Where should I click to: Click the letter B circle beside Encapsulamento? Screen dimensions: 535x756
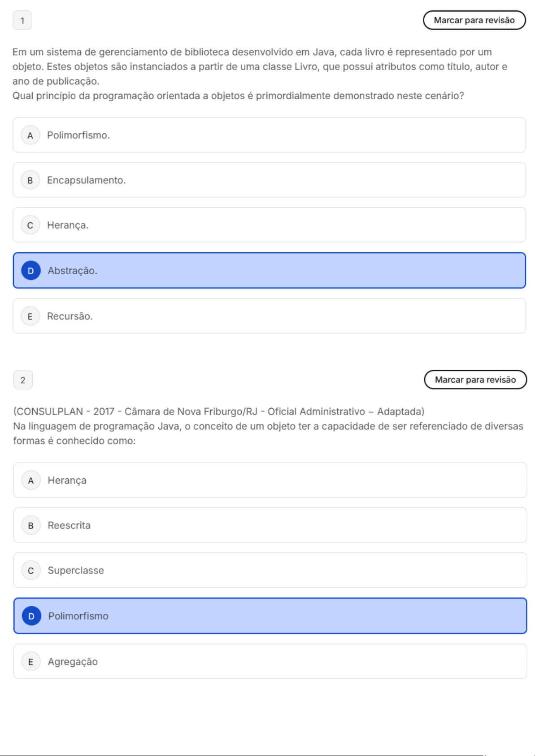coord(30,180)
